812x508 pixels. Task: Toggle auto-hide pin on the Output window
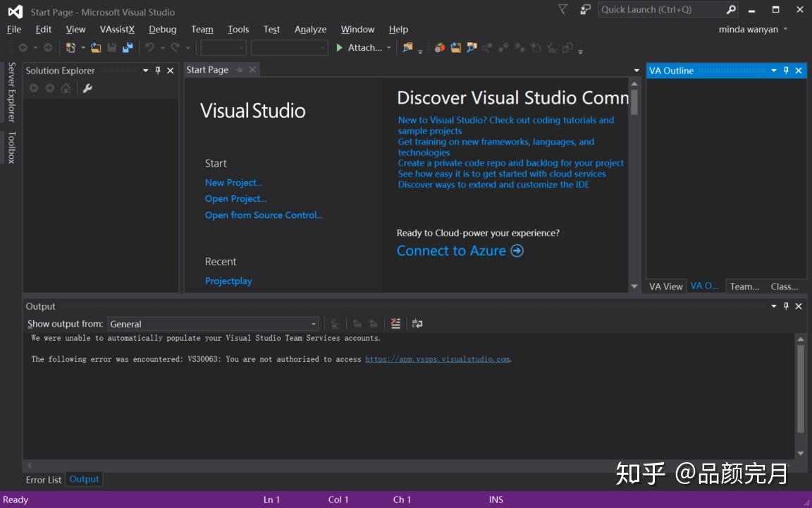coord(786,306)
